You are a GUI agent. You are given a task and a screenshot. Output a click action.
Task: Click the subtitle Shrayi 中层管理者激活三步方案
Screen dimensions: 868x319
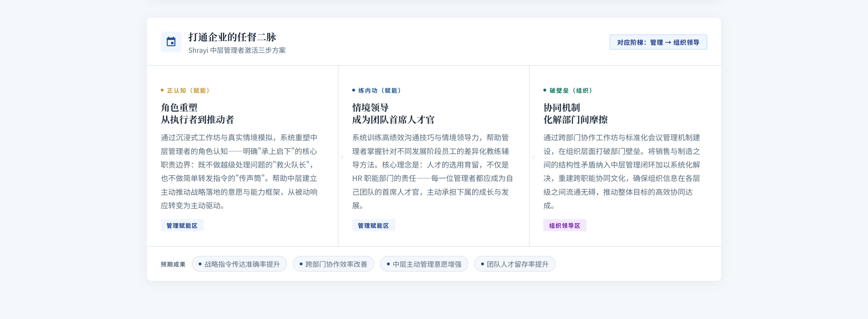[237, 50]
